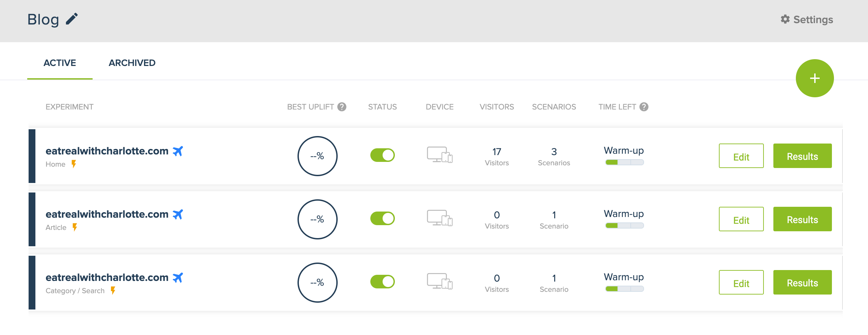Click eatrealwithcharlotte.com title in the Article row
Image resolution: width=868 pixels, height=335 pixels.
click(107, 214)
